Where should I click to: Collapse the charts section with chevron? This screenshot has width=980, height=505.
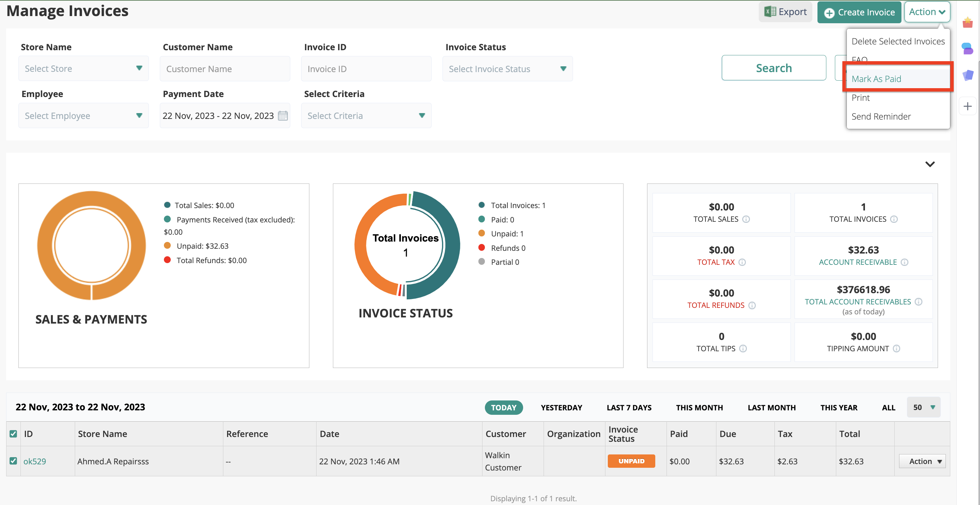tap(930, 164)
